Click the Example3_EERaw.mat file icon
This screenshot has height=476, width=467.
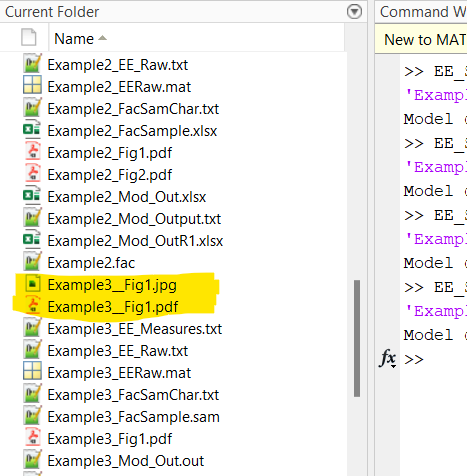tap(32, 371)
